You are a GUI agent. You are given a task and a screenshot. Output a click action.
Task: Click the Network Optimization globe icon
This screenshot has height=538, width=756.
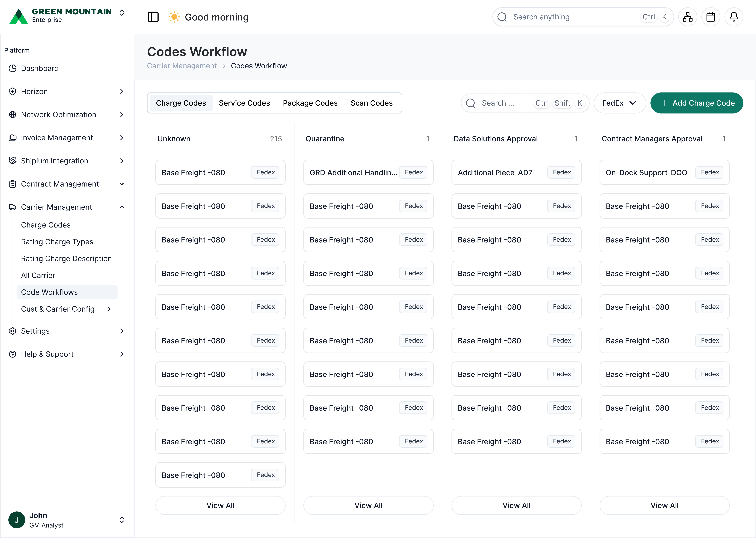pyautogui.click(x=13, y=115)
